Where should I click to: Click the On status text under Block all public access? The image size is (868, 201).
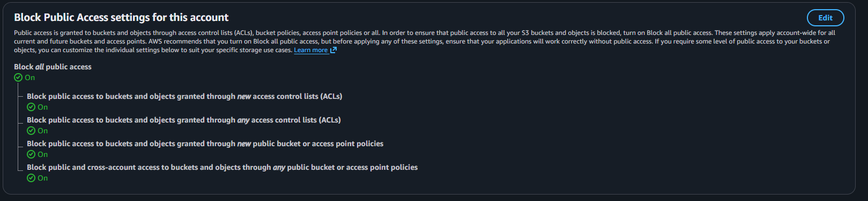tap(29, 77)
